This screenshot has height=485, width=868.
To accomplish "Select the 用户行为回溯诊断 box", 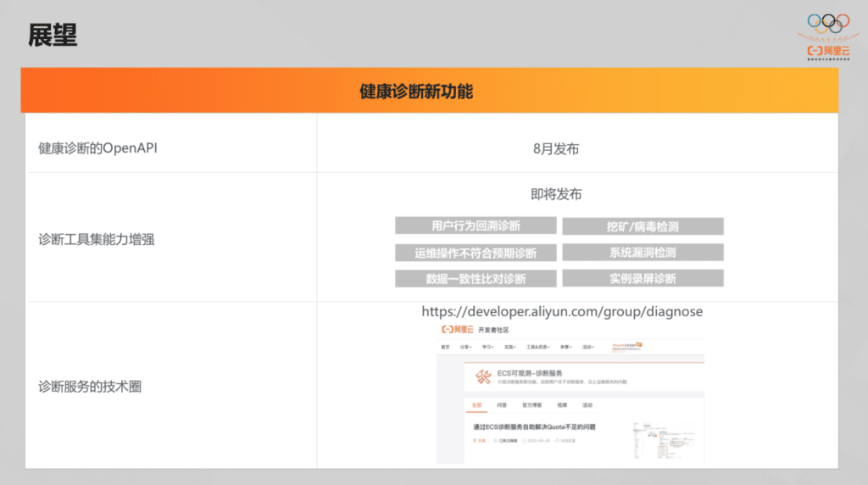I will coord(476,226).
